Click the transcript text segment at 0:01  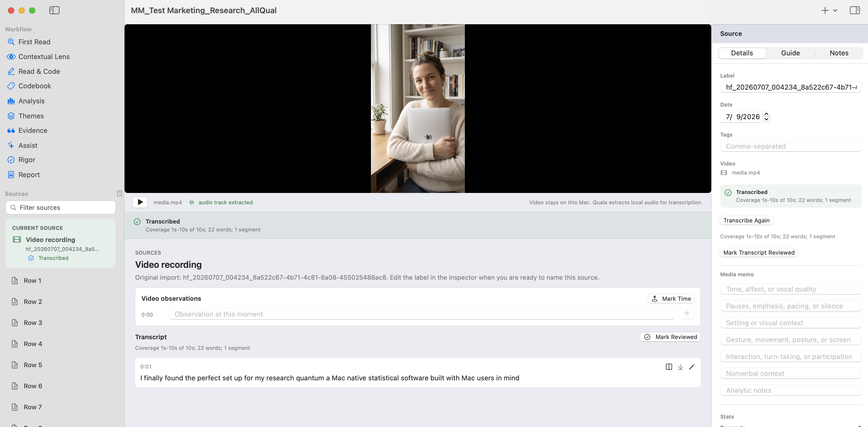pyautogui.click(x=330, y=378)
